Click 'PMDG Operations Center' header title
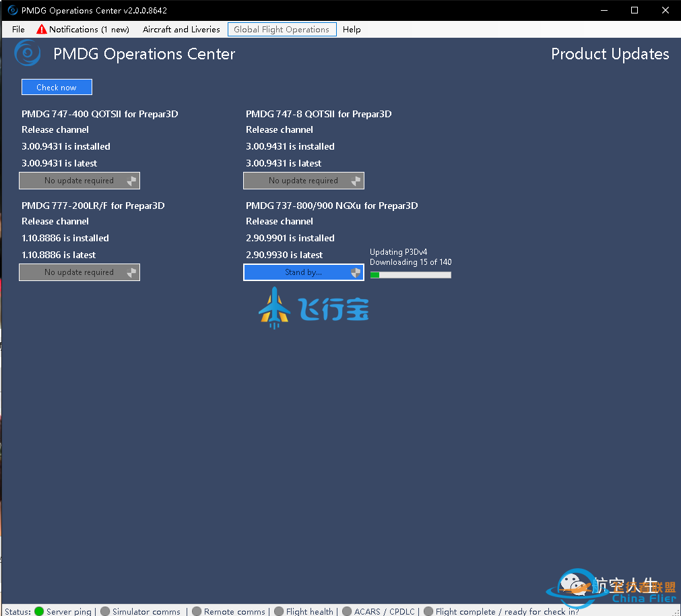 pyautogui.click(x=144, y=54)
